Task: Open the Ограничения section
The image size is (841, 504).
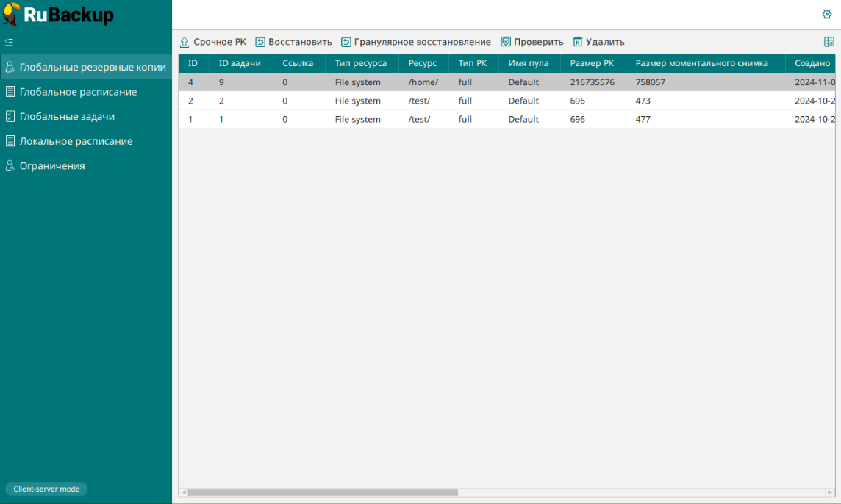Action: [x=52, y=166]
